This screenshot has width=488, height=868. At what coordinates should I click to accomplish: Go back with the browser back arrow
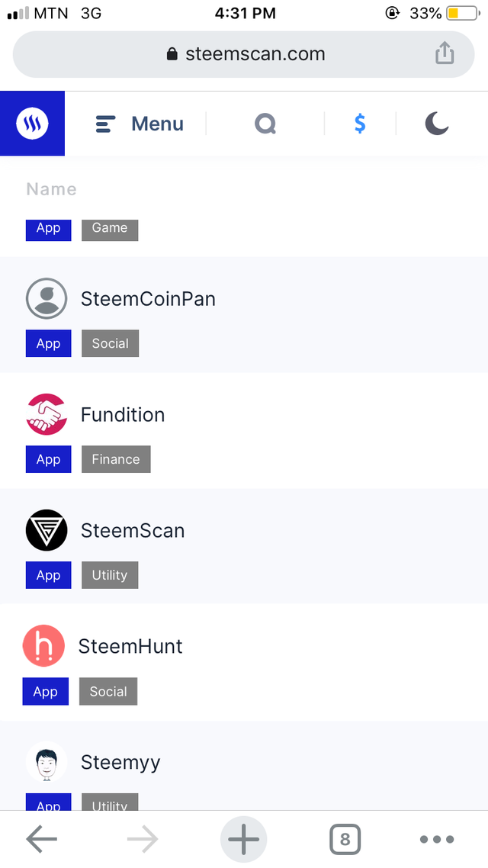click(42, 840)
